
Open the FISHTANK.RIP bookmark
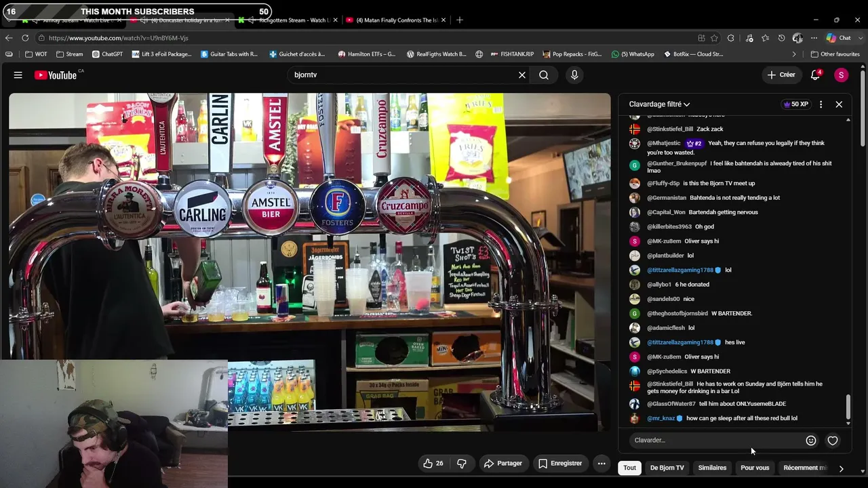point(512,54)
